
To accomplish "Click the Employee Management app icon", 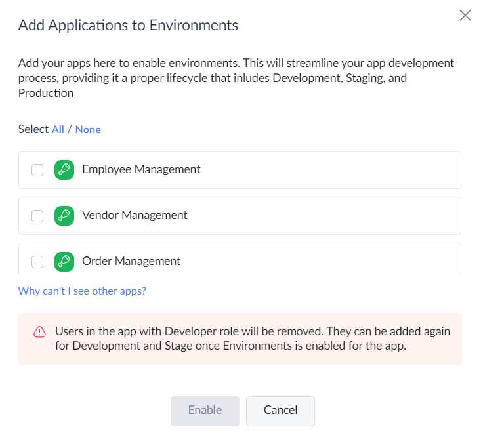I will point(64,170).
